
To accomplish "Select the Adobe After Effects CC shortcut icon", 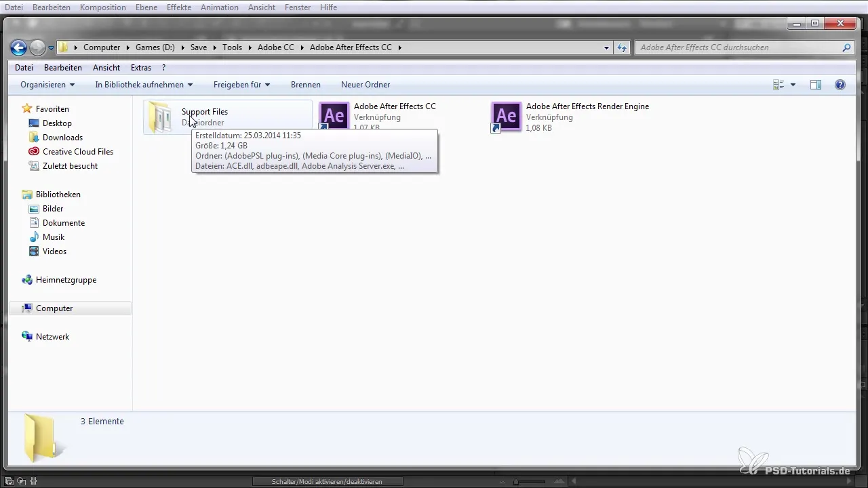I will [x=334, y=117].
